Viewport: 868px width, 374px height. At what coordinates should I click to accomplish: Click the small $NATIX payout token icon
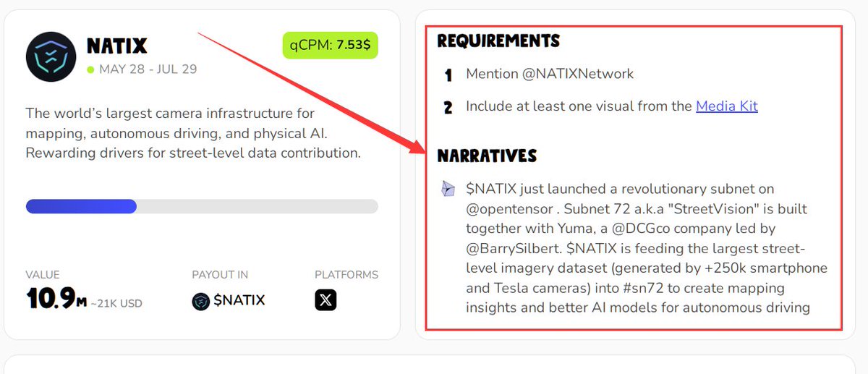pyautogui.click(x=201, y=301)
